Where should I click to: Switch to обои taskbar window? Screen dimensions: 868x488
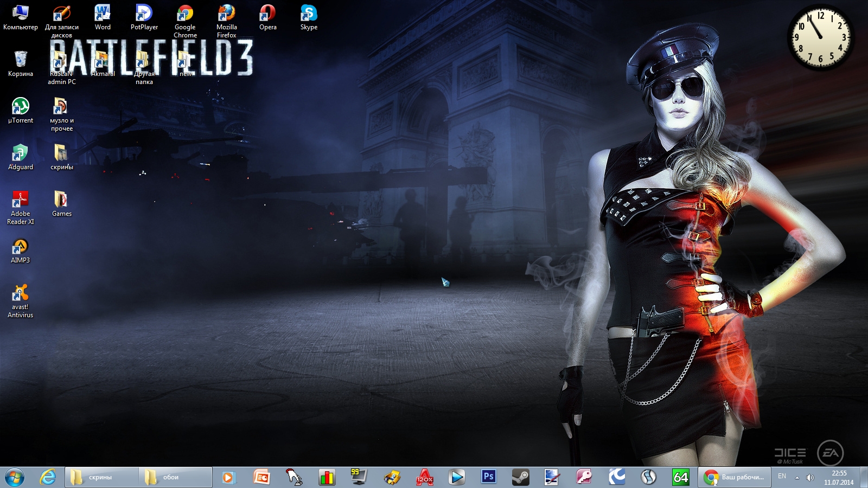175,477
